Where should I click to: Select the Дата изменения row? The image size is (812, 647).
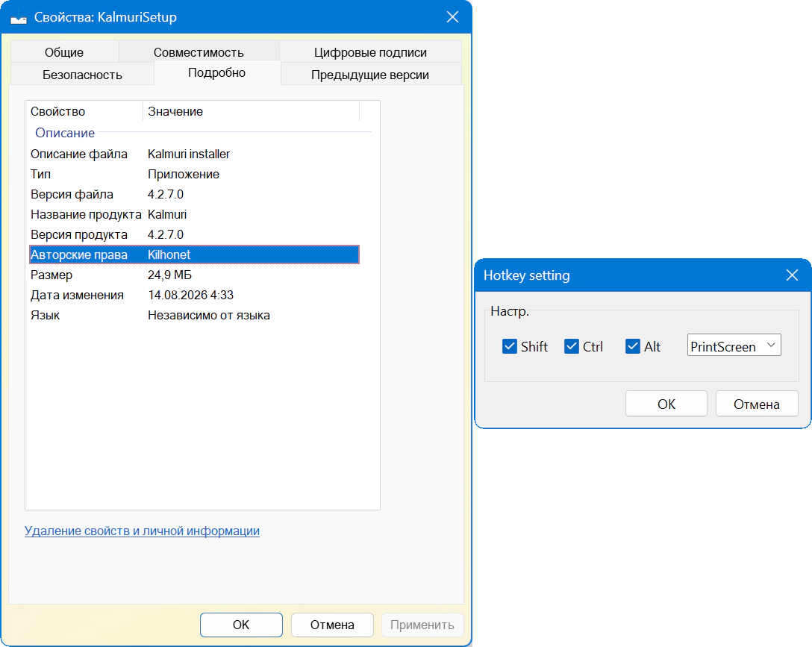[194, 295]
